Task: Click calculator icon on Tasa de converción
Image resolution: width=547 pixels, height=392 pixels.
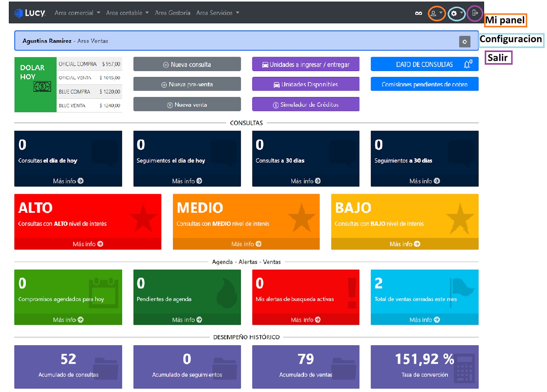Action: click(465, 368)
